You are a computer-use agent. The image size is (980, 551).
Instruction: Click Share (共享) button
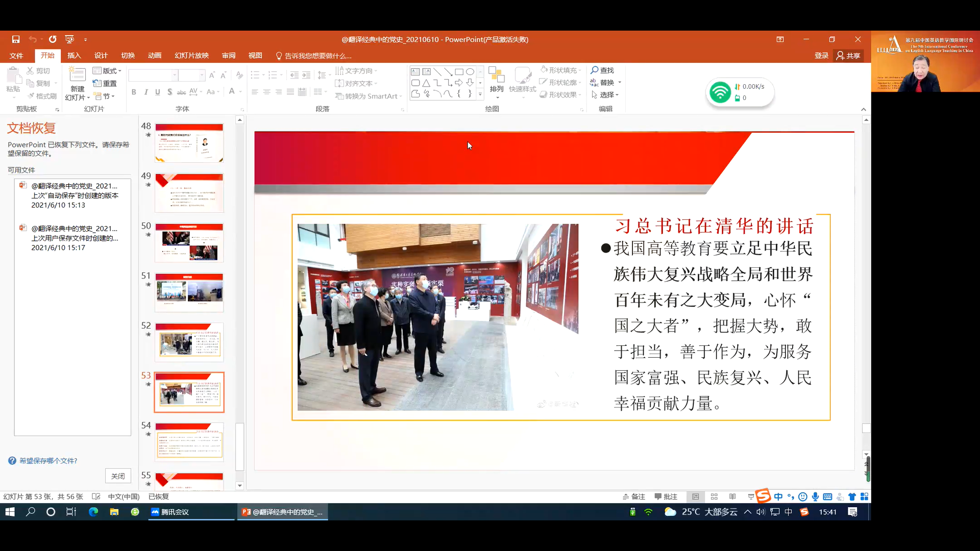(x=848, y=56)
